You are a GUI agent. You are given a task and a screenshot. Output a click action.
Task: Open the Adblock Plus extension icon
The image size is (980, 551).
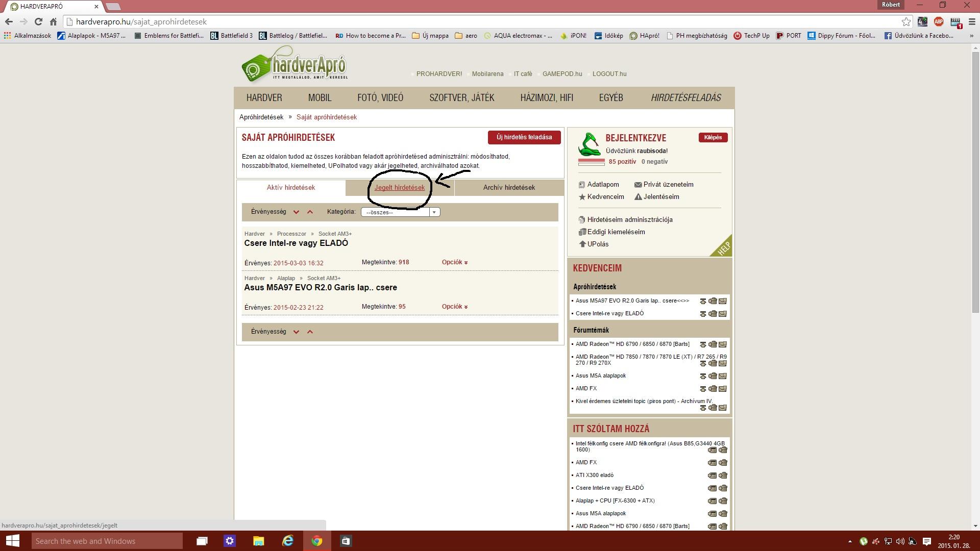point(938,21)
